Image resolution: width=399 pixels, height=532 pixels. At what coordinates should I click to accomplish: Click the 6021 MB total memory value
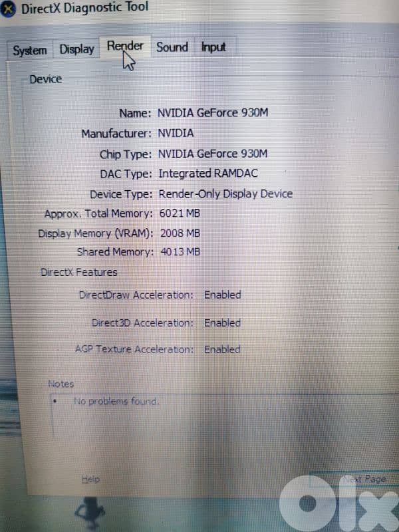coord(180,213)
